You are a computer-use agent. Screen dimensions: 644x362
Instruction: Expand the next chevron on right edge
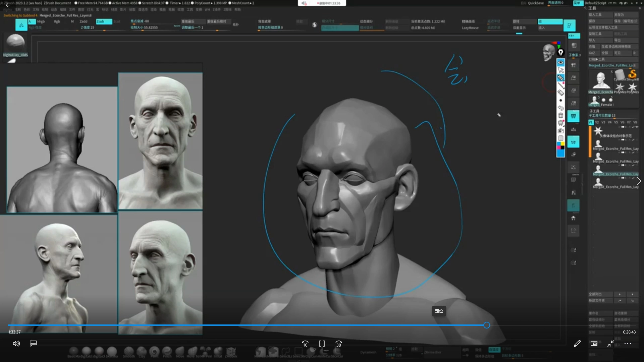(x=639, y=181)
